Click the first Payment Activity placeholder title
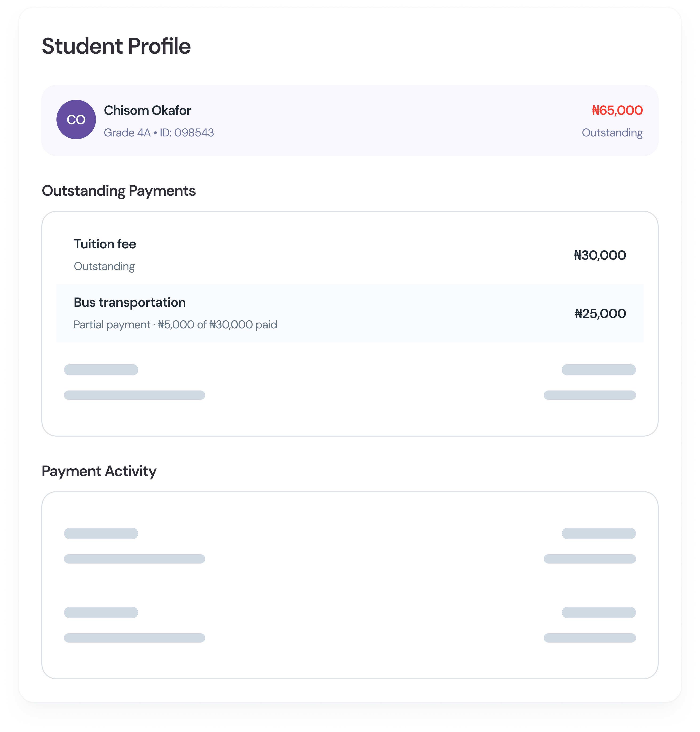Viewport: 700px width, 732px height. [101, 533]
